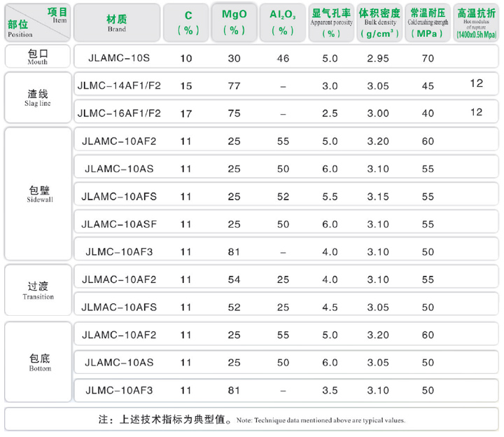Select the JLMC-14AF1/F2 brand cell
Viewport: 504px width, 437px height.
point(118,85)
